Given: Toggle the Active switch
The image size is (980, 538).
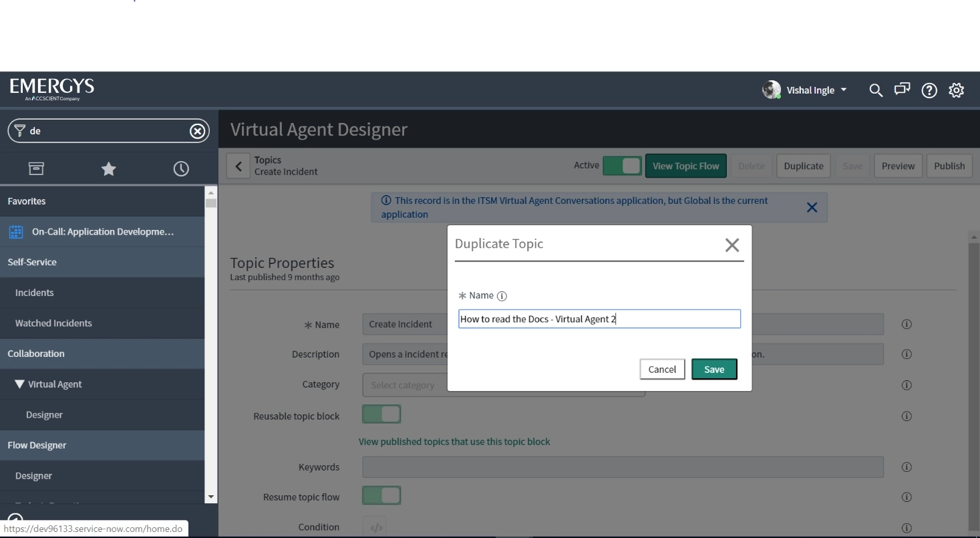Looking at the screenshot, I should click(622, 166).
